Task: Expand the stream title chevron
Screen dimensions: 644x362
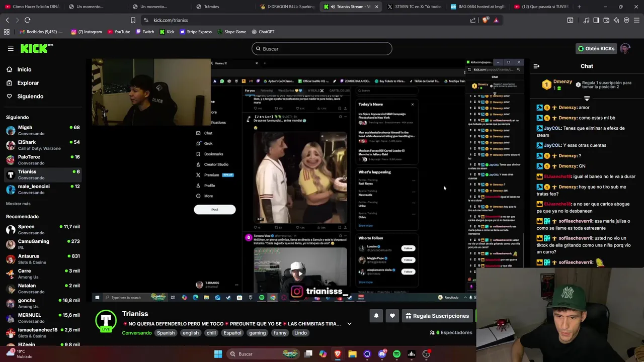Action: tap(350, 324)
